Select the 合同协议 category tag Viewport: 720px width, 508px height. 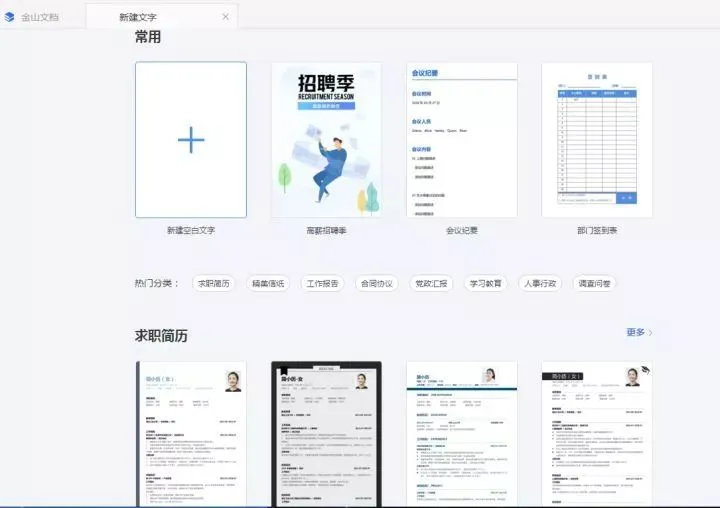(377, 283)
